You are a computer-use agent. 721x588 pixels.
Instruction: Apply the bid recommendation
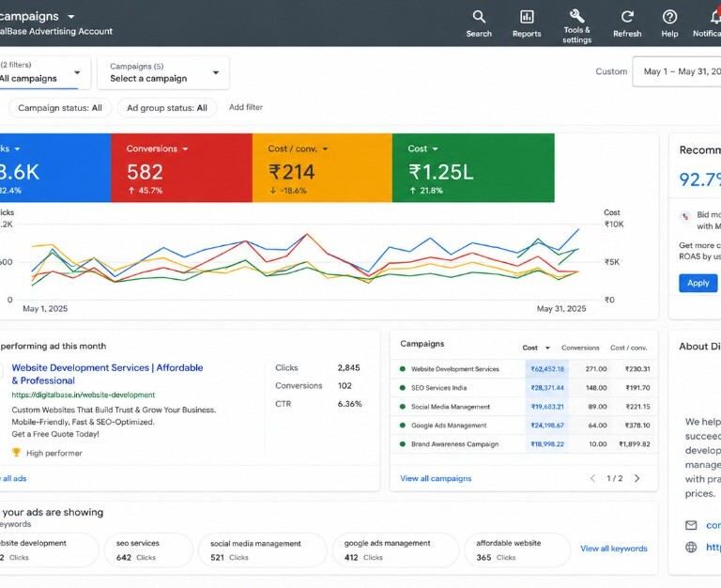[698, 283]
